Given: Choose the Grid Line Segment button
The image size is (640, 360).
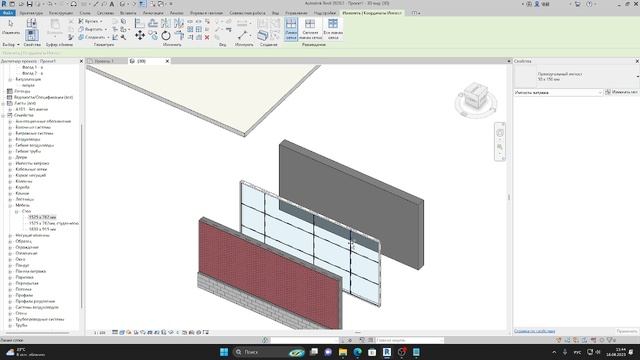Looking at the screenshot, I should pyautogui.click(x=310, y=29).
